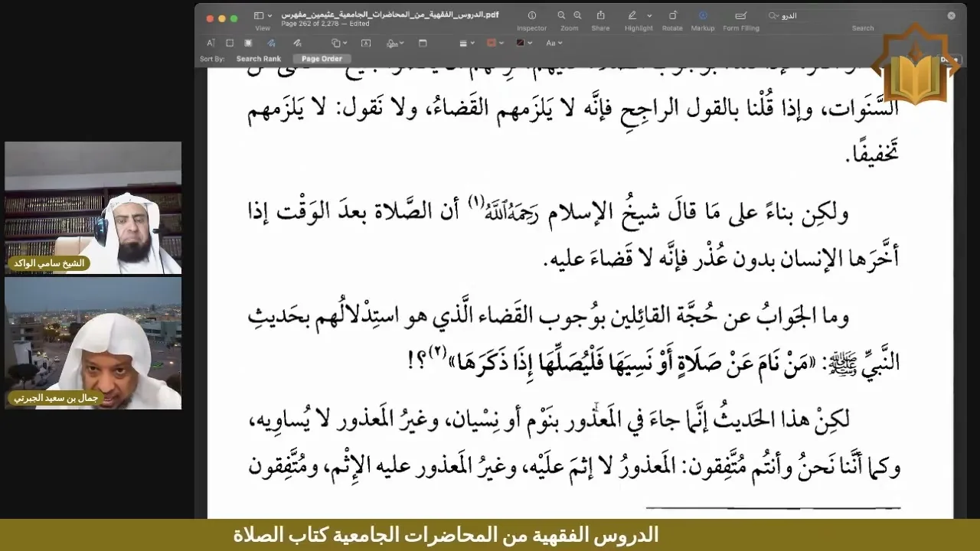Open the Share menu
The height and width of the screenshot is (551, 980).
coord(600,16)
